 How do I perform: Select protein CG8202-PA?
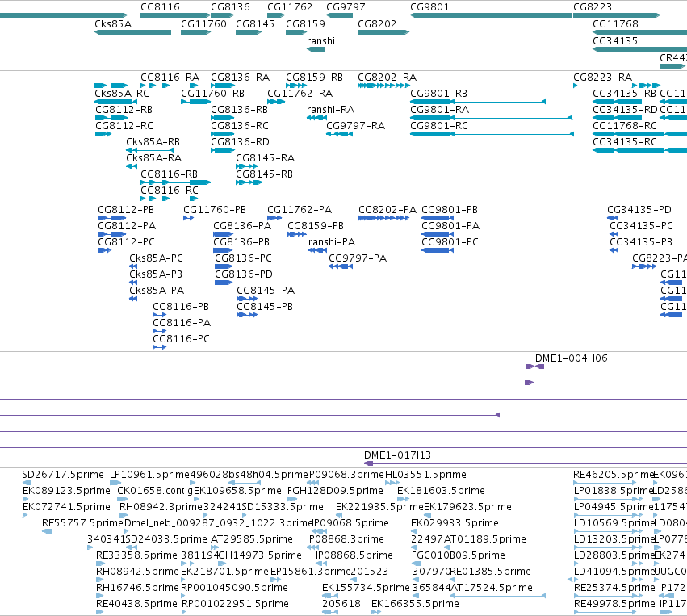tap(387, 210)
